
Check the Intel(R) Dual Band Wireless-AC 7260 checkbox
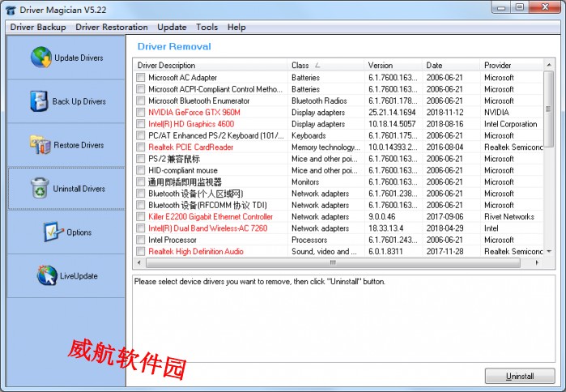pyautogui.click(x=141, y=228)
